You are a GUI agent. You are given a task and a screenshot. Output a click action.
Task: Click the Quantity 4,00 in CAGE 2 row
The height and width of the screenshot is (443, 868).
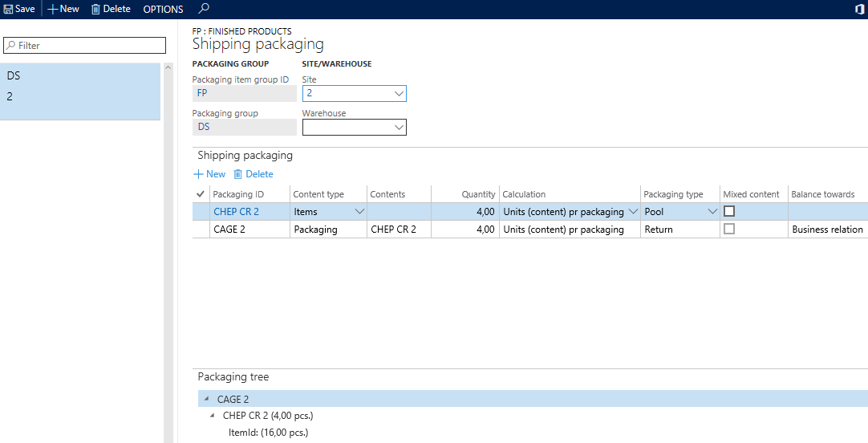point(465,230)
